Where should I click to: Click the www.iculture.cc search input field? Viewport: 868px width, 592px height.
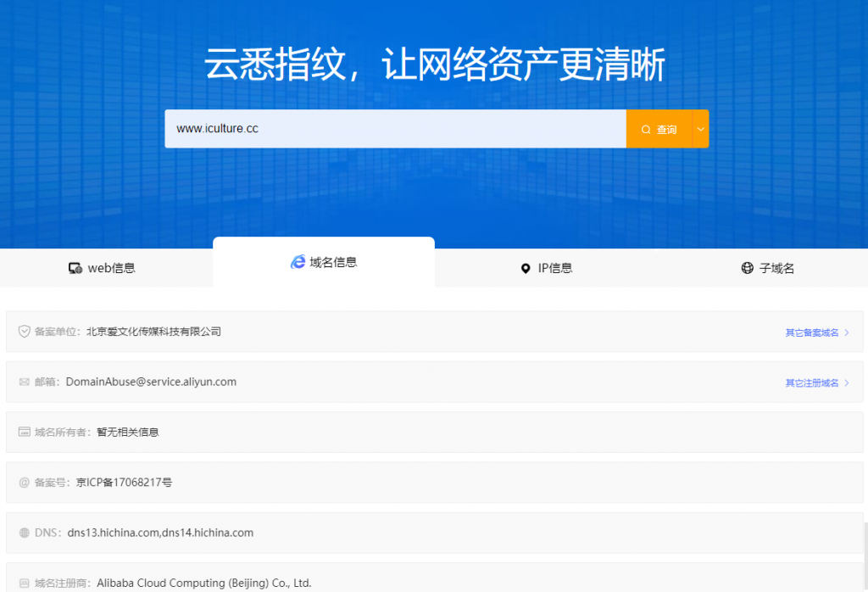coord(395,128)
